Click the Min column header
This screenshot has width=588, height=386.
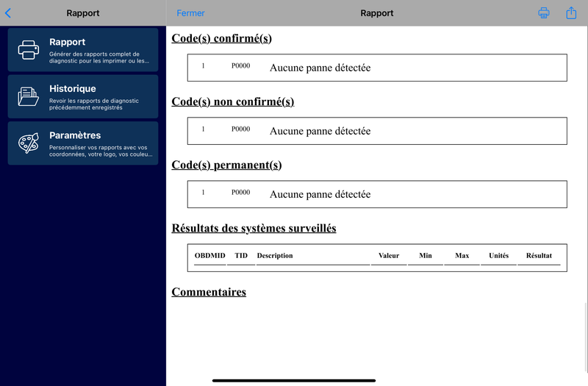tap(426, 255)
